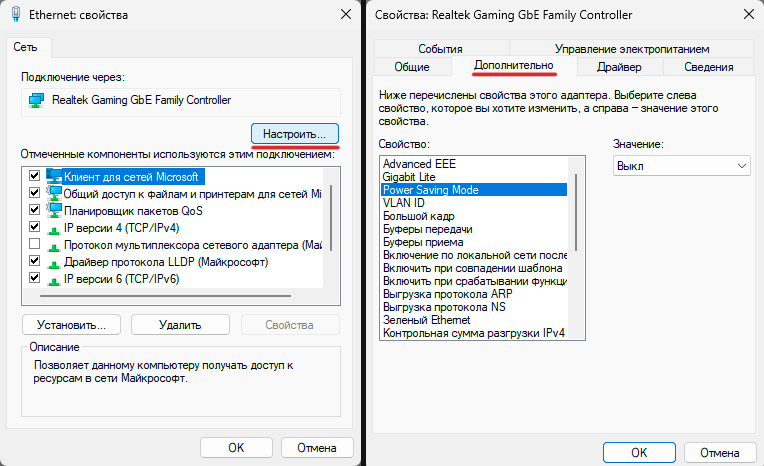This screenshot has height=466, width=764.
Task: Toggle IP версии 6 (TCP/IPv6) checkbox
Action: tap(34, 277)
